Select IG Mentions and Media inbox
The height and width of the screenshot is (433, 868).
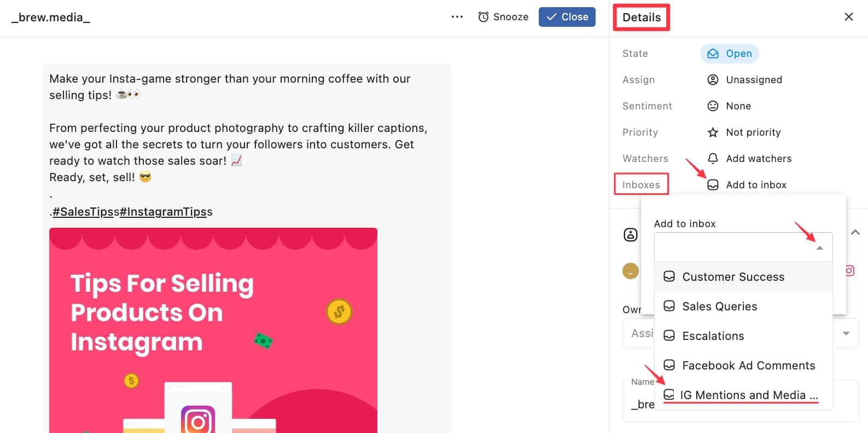coord(743,395)
